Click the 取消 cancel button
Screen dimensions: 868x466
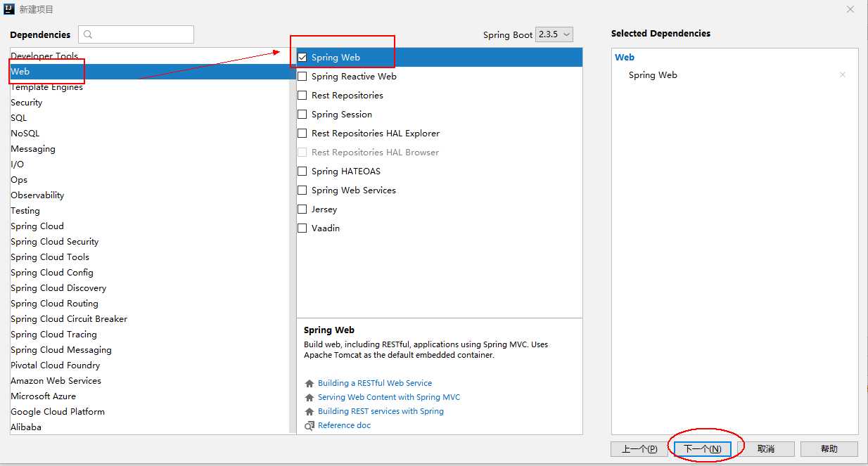[766, 449]
